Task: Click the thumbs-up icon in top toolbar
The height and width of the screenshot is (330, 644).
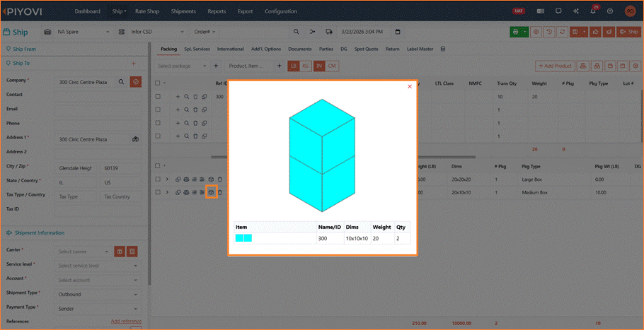Action: [595, 32]
